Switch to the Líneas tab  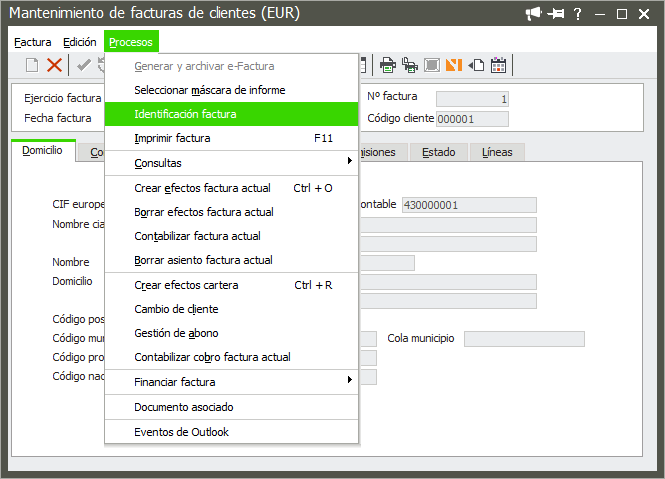pyautogui.click(x=497, y=153)
